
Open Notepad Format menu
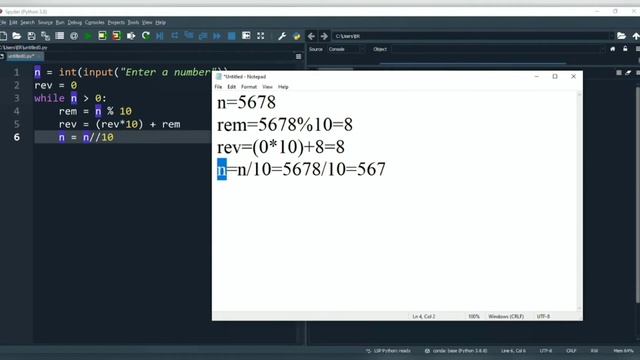(249, 87)
